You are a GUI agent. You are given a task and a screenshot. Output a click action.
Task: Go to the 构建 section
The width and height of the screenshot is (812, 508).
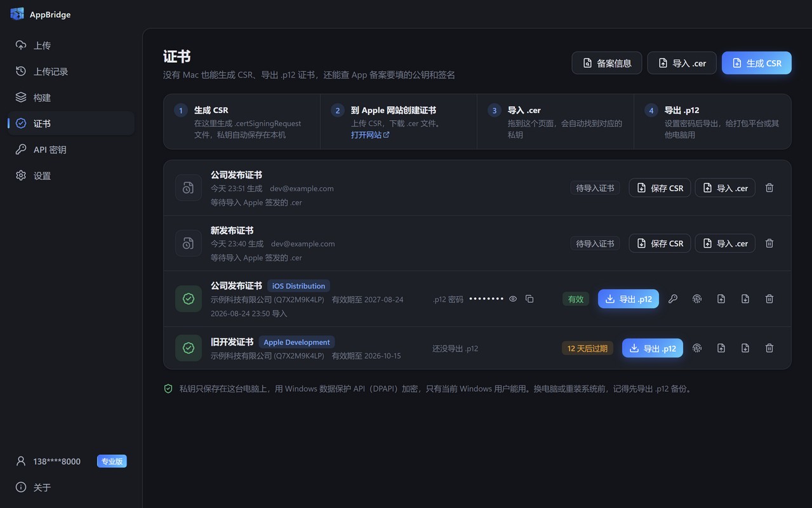click(x=71, y=98)
